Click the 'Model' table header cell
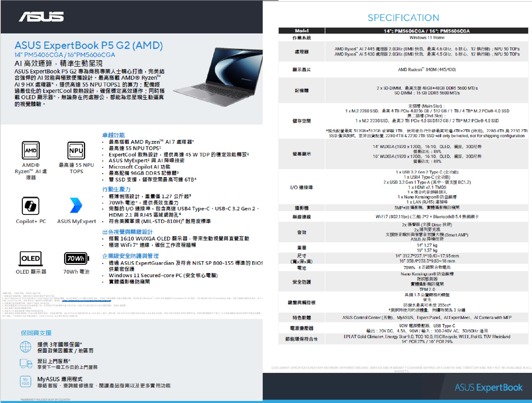 [302, 31]
